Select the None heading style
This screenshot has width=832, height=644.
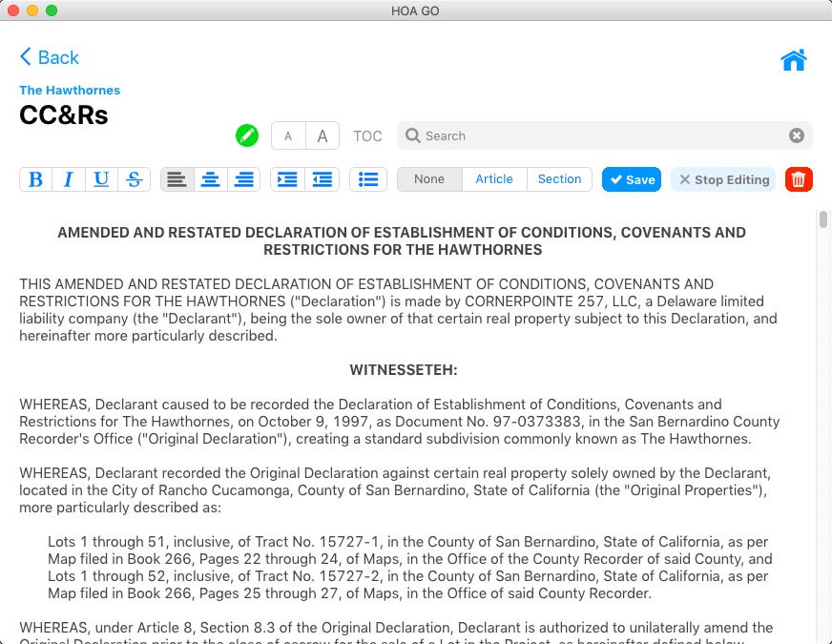click(429, 179)
